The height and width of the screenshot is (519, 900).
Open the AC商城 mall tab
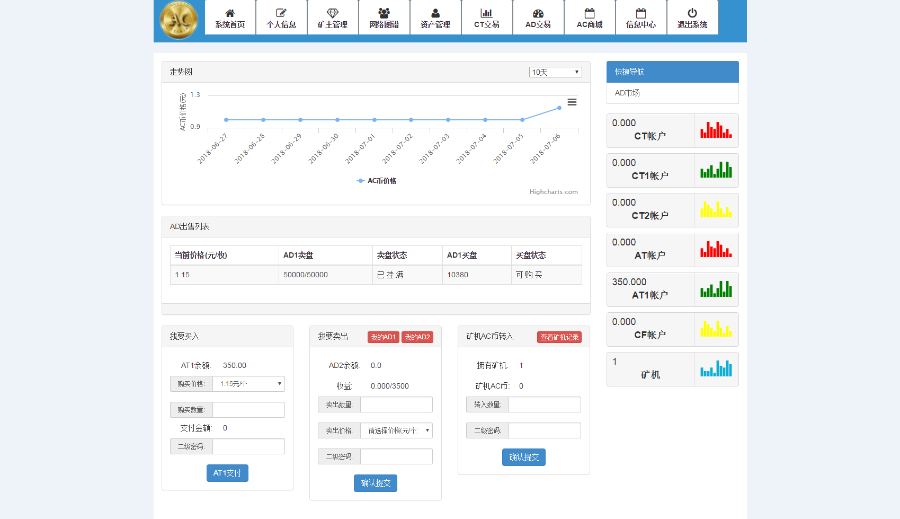[589, 18]
